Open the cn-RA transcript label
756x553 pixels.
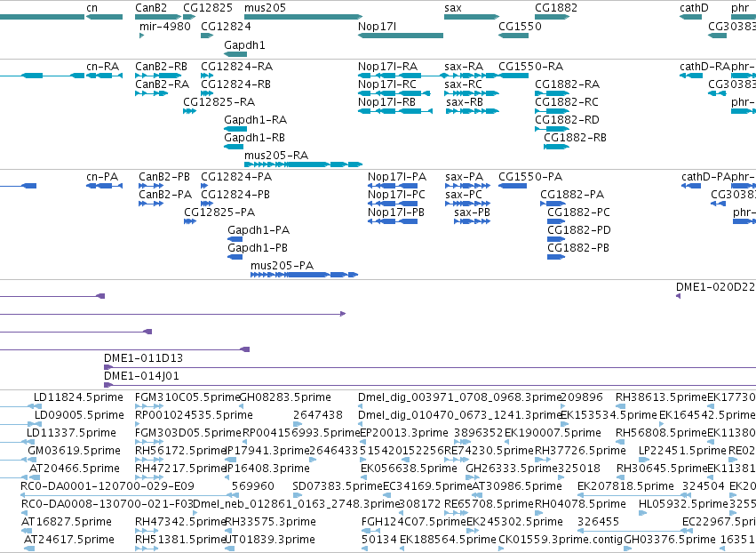coord(103,67)
